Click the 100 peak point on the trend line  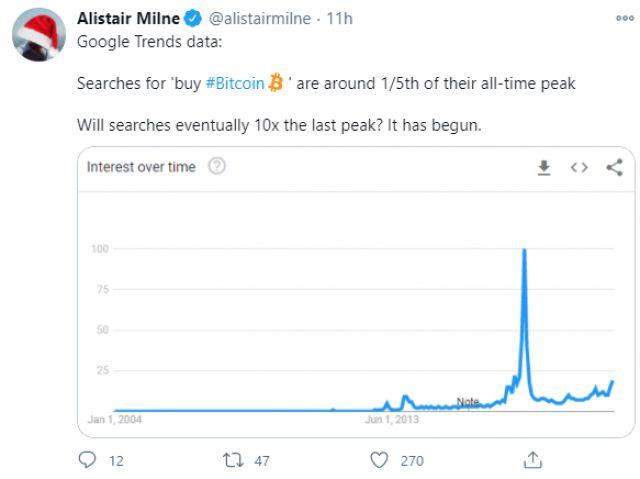pyautogui.click(x=524, y=249)
